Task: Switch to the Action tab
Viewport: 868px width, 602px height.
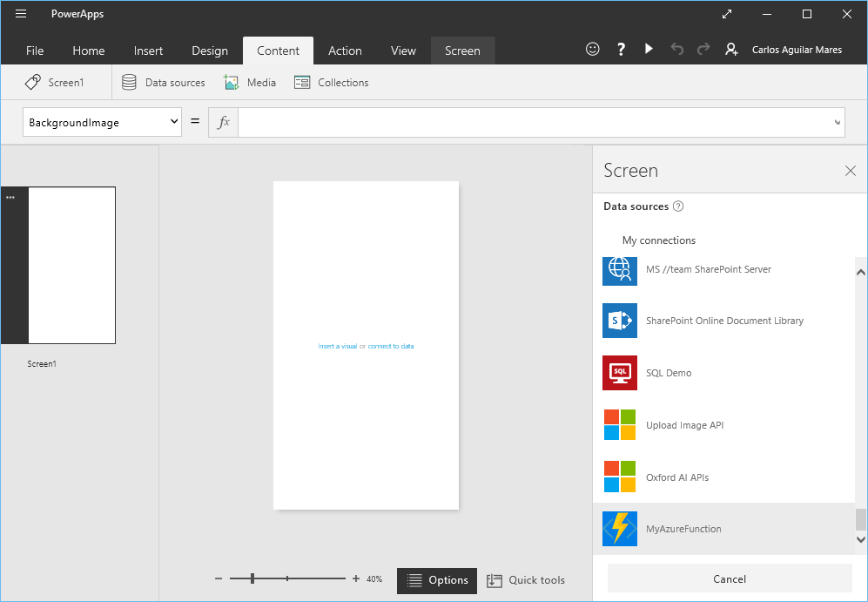Action: point(345,51)
